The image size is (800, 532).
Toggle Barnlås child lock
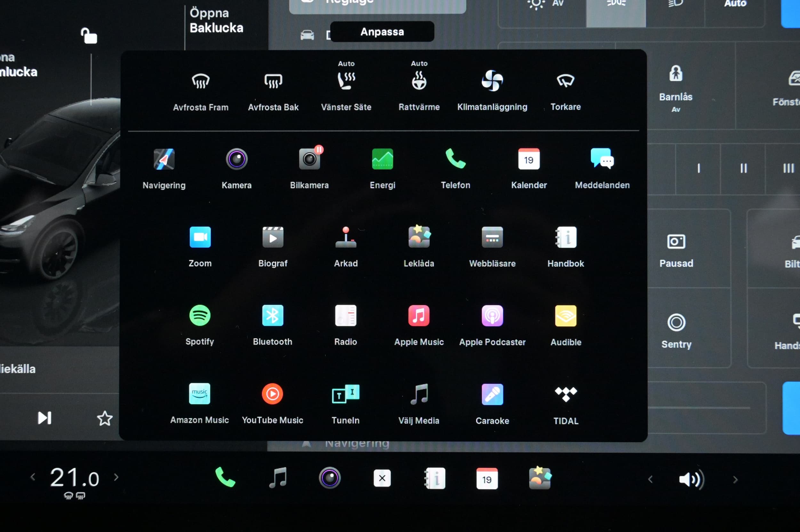coord(676,88)
